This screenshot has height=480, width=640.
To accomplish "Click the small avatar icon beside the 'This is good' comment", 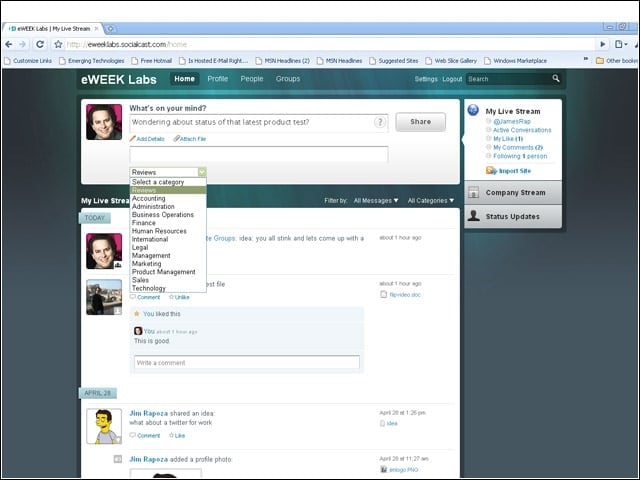I will tap(138, 331).
